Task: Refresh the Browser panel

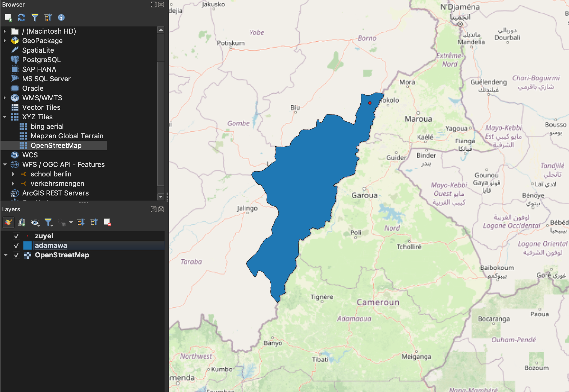Action: (21, 17)
